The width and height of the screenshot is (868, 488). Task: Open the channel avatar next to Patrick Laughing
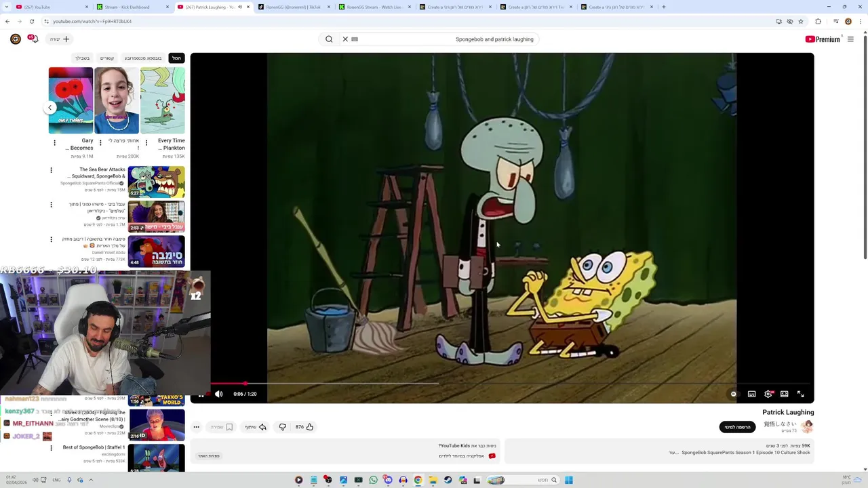tap(807, 426)
